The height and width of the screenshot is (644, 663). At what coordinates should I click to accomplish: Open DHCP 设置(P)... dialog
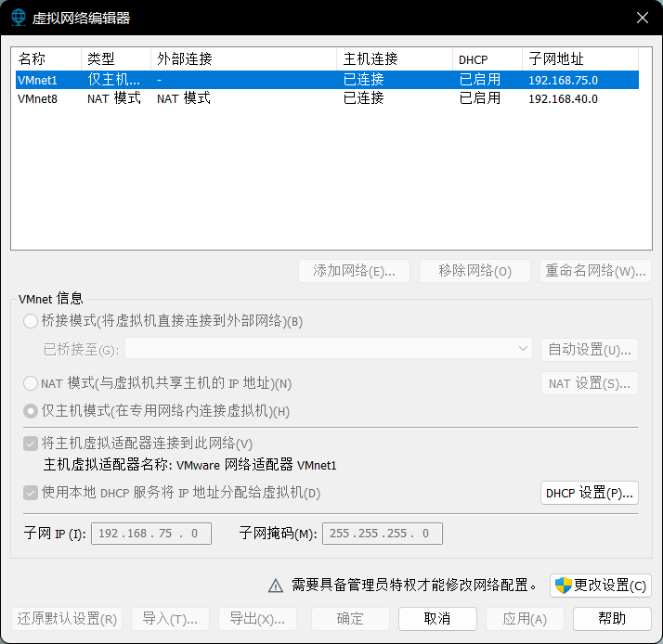point(590,493)
